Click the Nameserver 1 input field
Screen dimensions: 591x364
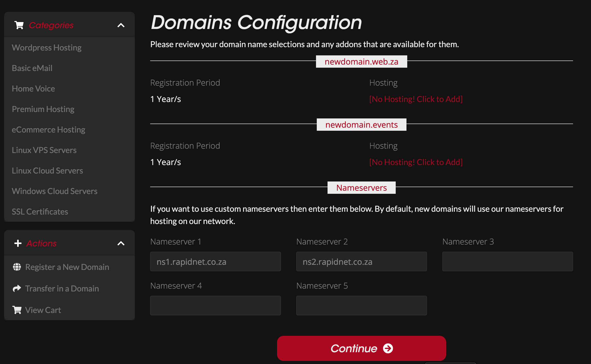tap(215, 261)
